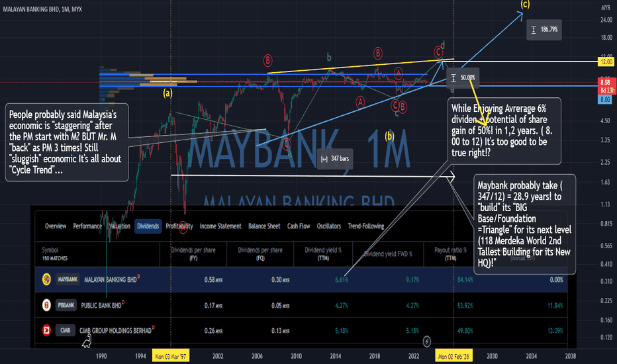Click the yellow (b) wave label
Image resolution: width=617 pixels, height=364 pixels.
pos(389,136)
